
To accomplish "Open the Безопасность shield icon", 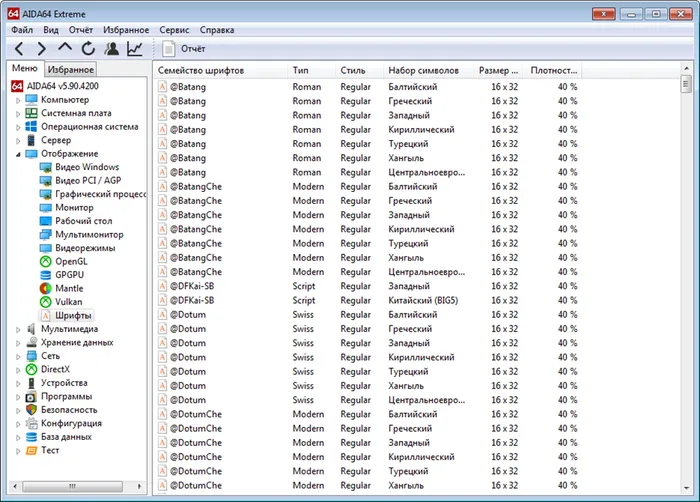I will pos(31,410).
